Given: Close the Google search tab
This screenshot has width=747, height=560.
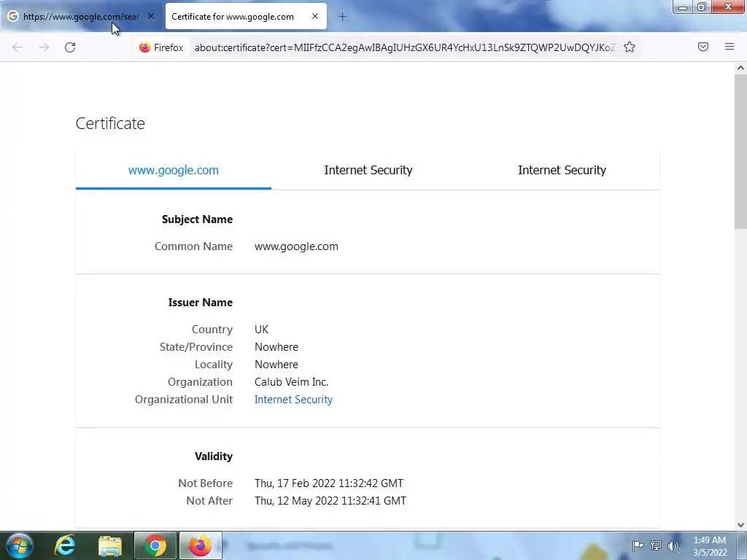Looking at the screenshot, I should tap(150, 16).
